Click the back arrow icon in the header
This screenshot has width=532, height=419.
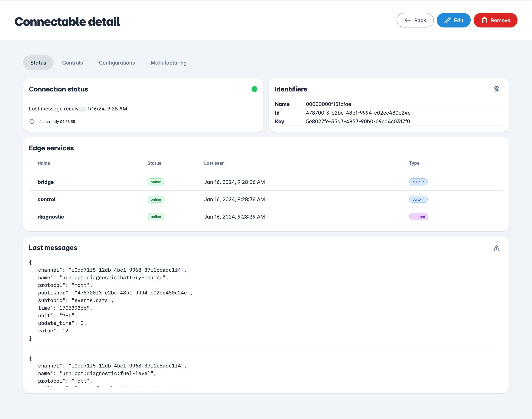pos(408,20)
